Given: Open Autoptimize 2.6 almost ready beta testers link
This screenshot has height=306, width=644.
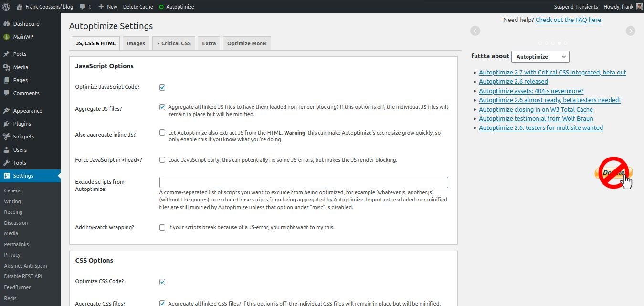Looking at the screenshot, I should [x=549, y=100].
